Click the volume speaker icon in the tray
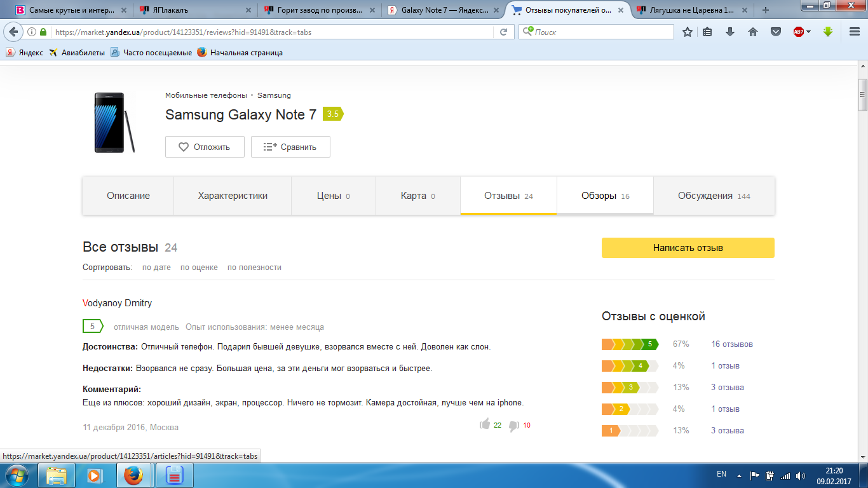Image resolution: width=868 pixels, height=488 pixels. 800,475
